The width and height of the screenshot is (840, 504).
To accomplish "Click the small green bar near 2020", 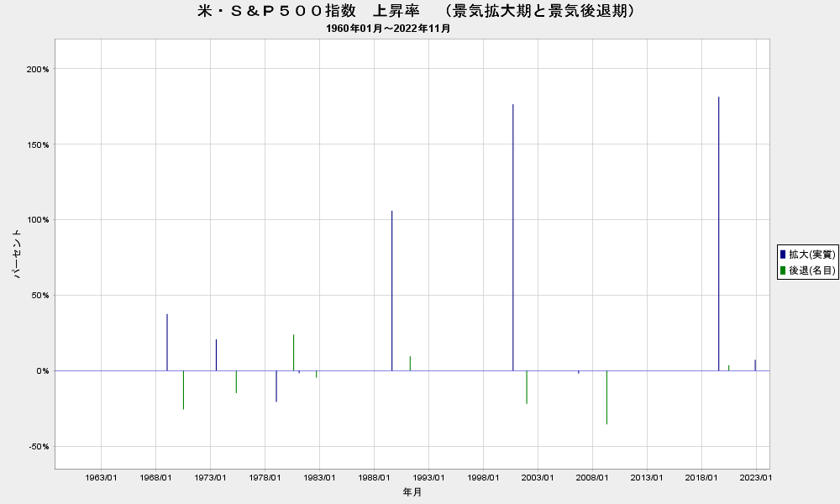I will click(x=728, y=368).
